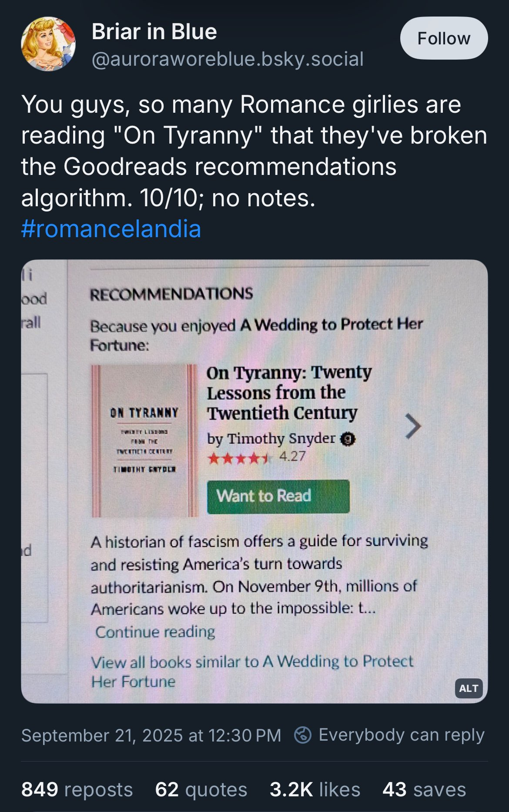Expand the Continue reading link
509x812 pixels.
155,632
